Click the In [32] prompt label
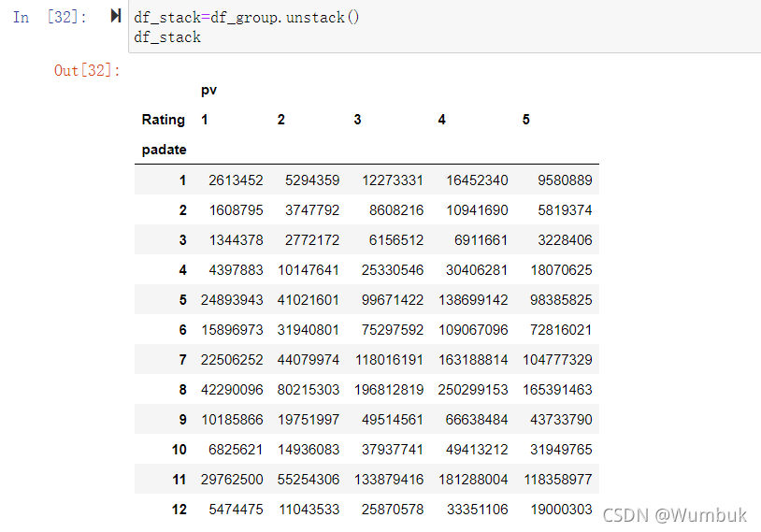Viewport: 761px width, 532px height. pyautogui.click(x=50, y=17)
